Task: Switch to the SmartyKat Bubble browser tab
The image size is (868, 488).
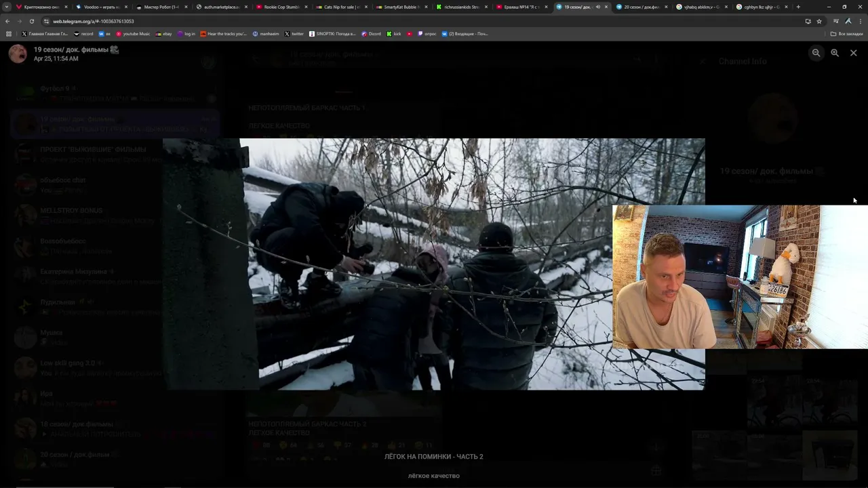Action: (x=401, y=7)
